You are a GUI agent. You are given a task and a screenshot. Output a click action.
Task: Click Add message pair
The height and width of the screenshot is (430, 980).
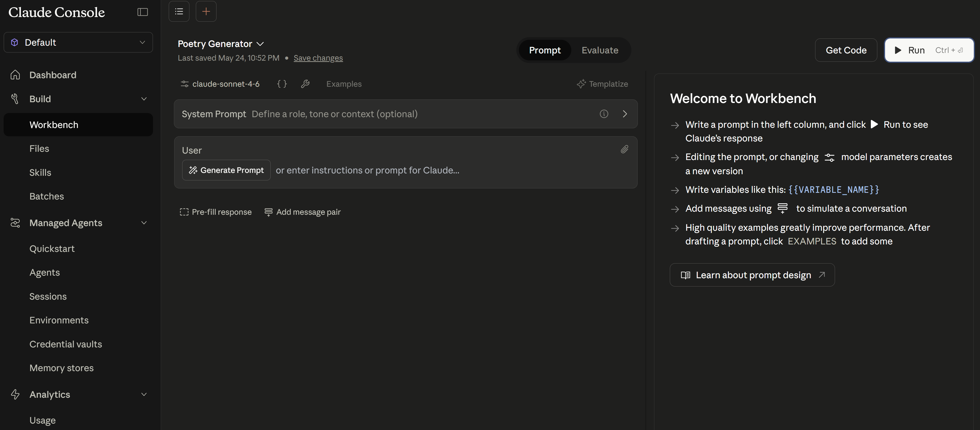[302, 212]
